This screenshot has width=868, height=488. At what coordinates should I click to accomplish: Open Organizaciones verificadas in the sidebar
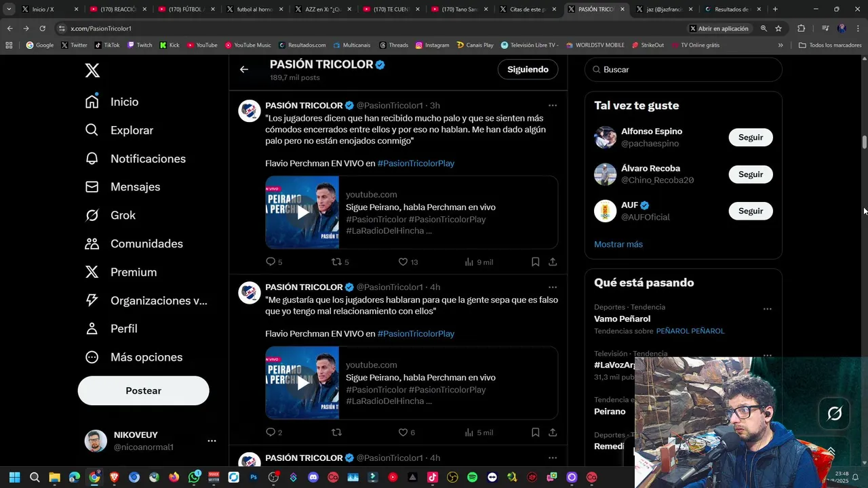[146, 301]
